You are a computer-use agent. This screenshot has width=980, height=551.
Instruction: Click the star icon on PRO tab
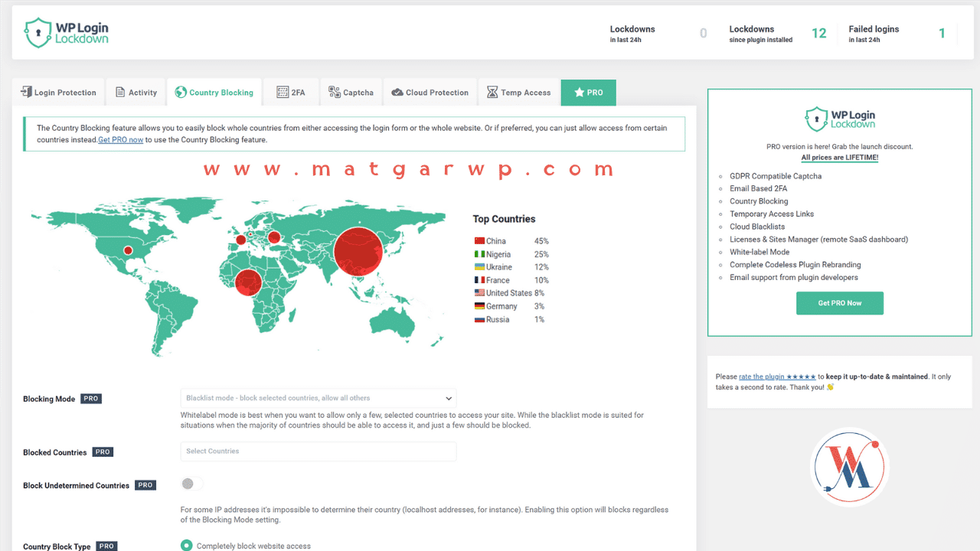pyautogui.click(x=579, y=93)
